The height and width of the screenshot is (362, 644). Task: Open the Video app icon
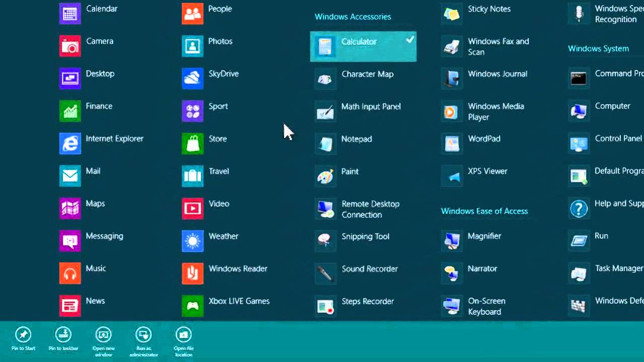tap(193, 208)
